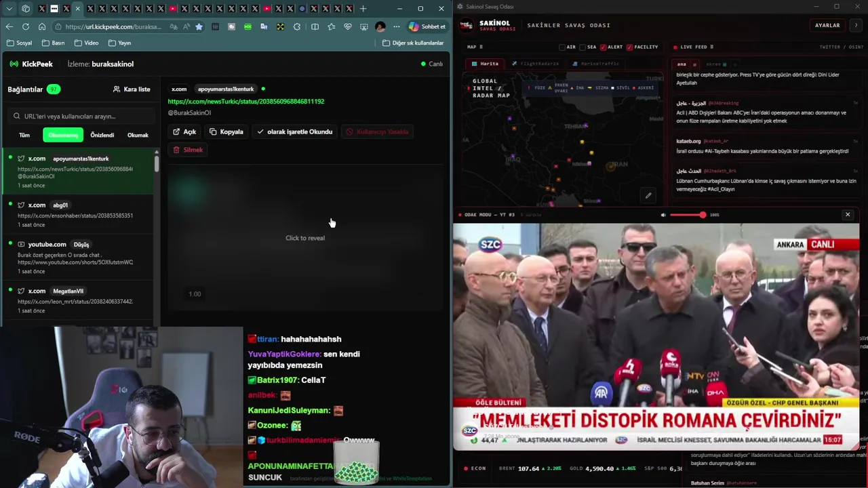Viewport: 868px width, 488px height.
Task: Delete the link with Silmek
Action: [188, 150]
